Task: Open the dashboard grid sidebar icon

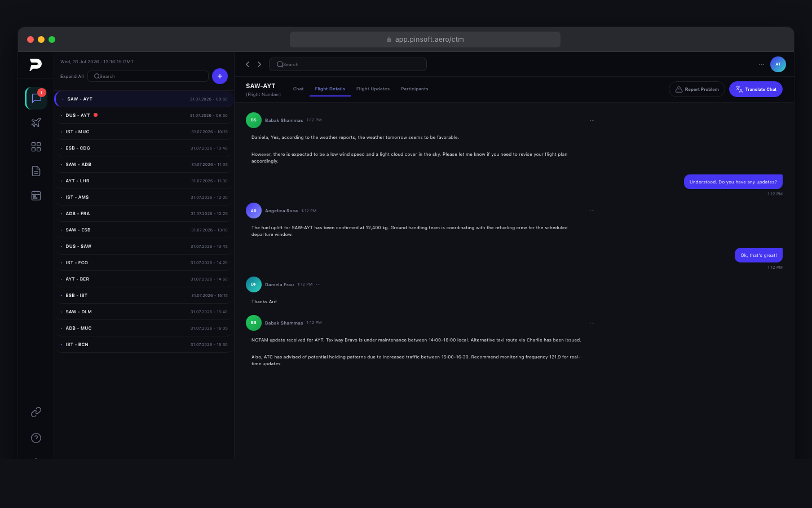Action: pos(36,147)
